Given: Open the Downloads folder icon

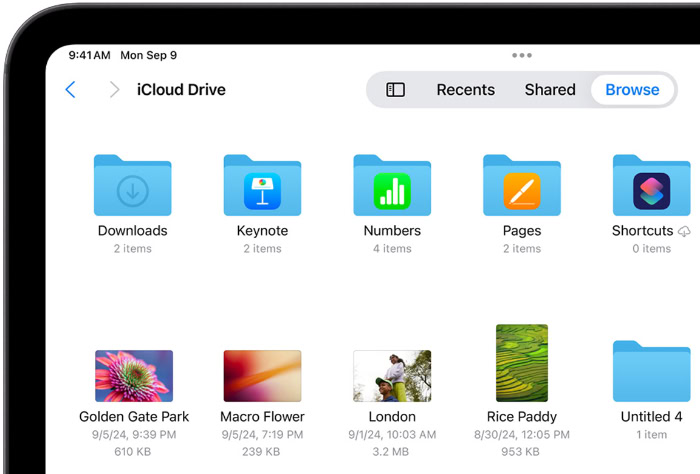Looking at the screenshot, I should point(133,185).
